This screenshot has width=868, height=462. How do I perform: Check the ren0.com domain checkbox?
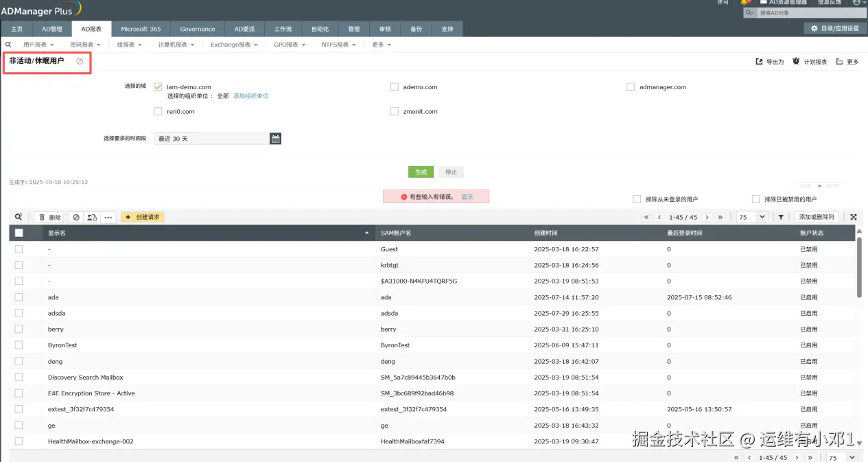point(159,111)
